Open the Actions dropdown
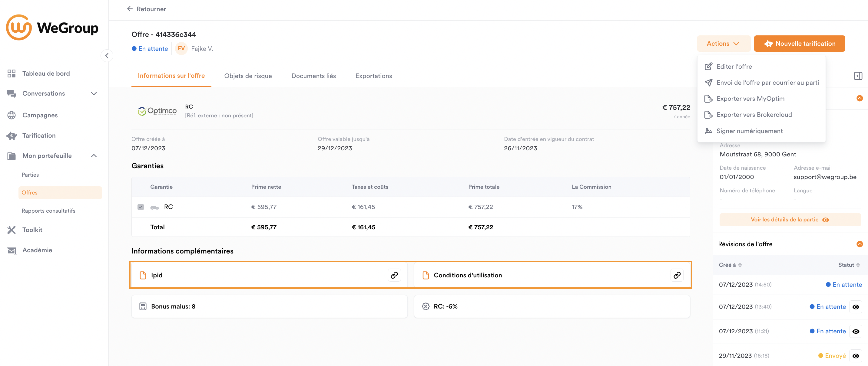The height and width of the screenshot is (366, 868). 724,43
